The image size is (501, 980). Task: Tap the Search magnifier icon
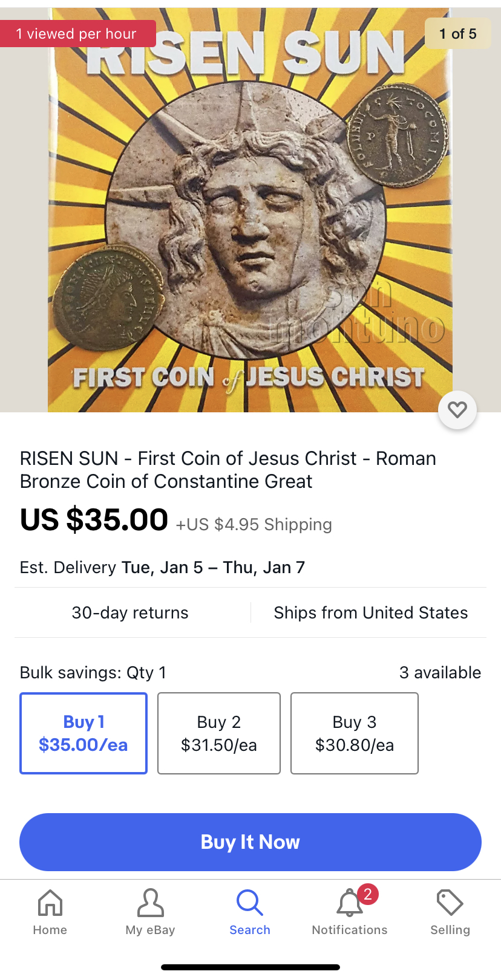249,903
